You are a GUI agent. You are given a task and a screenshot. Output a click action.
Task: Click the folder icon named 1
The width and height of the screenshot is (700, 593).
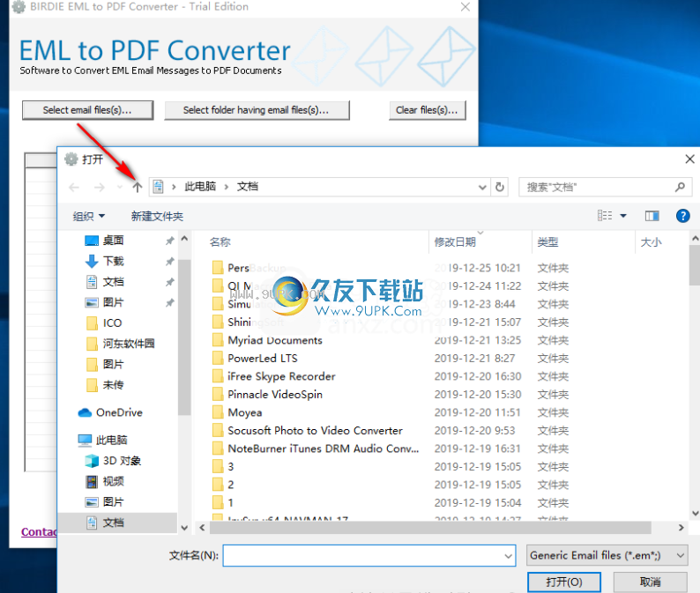pyautogui.click(x=218, y=503)
